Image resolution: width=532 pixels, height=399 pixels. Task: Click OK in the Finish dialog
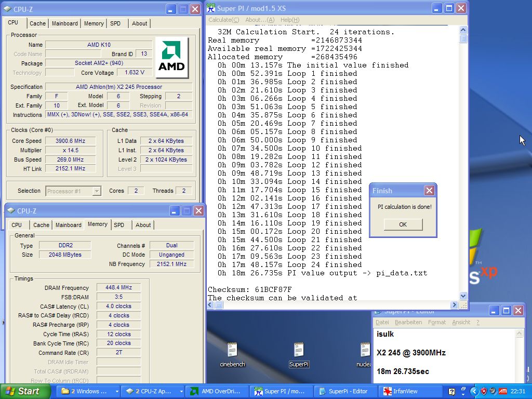click(x=403, y=224)
